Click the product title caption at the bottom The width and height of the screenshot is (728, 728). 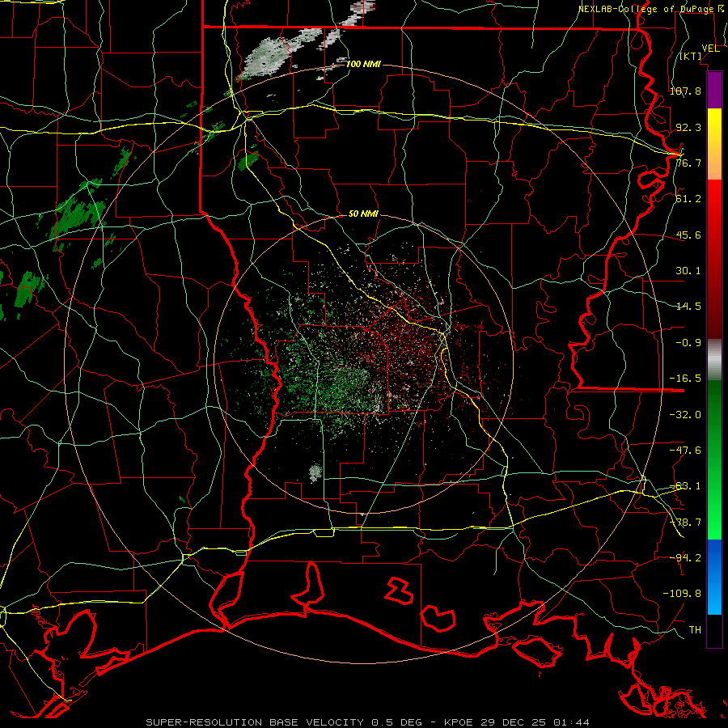point(368,722)
